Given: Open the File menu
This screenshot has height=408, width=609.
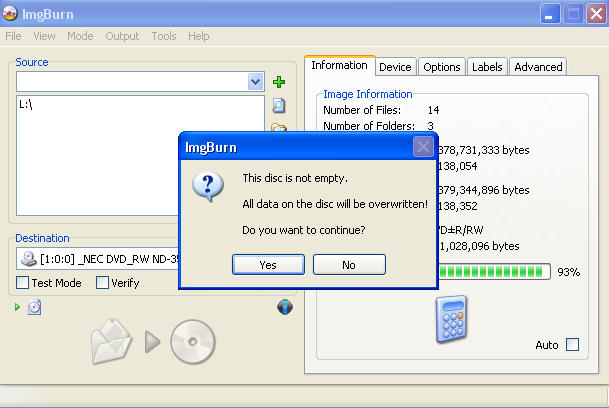Looking at the screenshot, I should [13, 36].
